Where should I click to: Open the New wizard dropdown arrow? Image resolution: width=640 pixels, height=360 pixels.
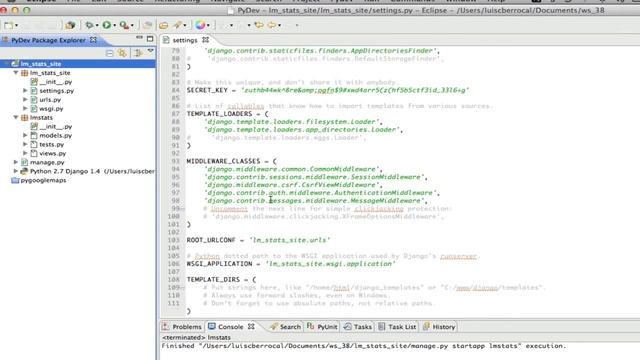click(x=16, y=26)
